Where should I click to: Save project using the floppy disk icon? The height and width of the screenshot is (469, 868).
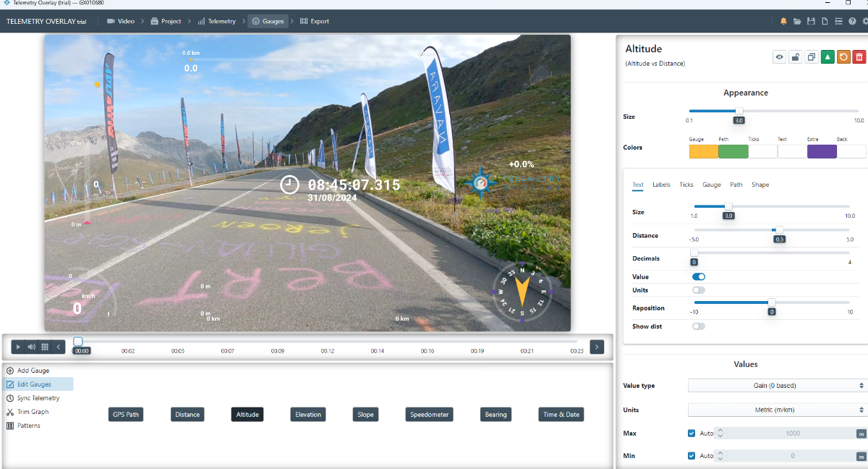coord(811,21)
